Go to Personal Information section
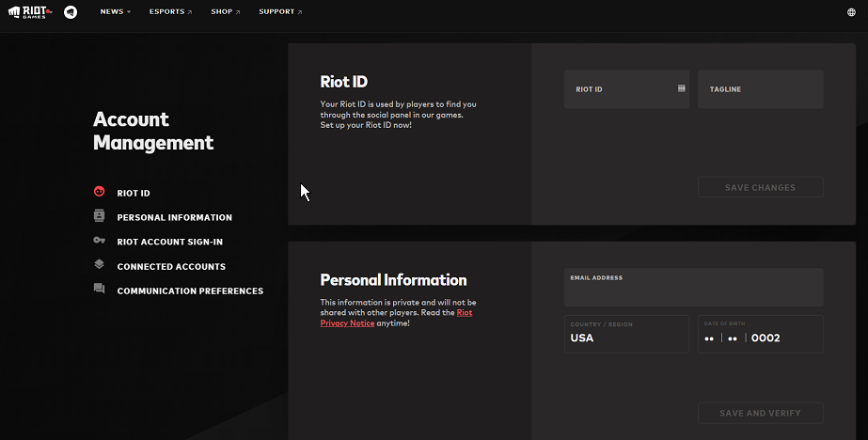Viewport: 868px width, 440px height. (x=174, y=217)
